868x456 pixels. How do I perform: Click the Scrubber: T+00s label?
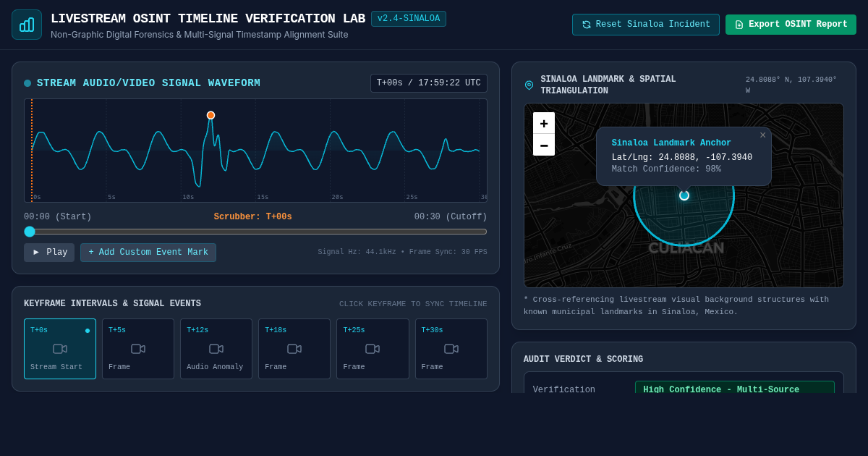[x=253, y=217]
